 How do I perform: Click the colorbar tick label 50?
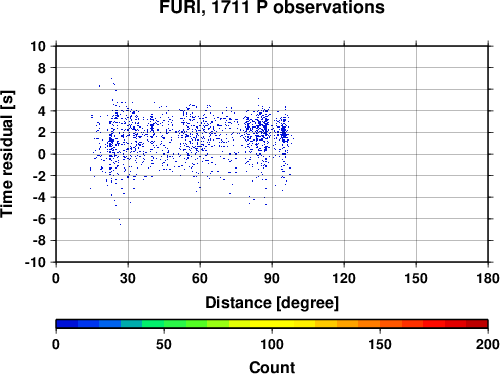(164, 344)
